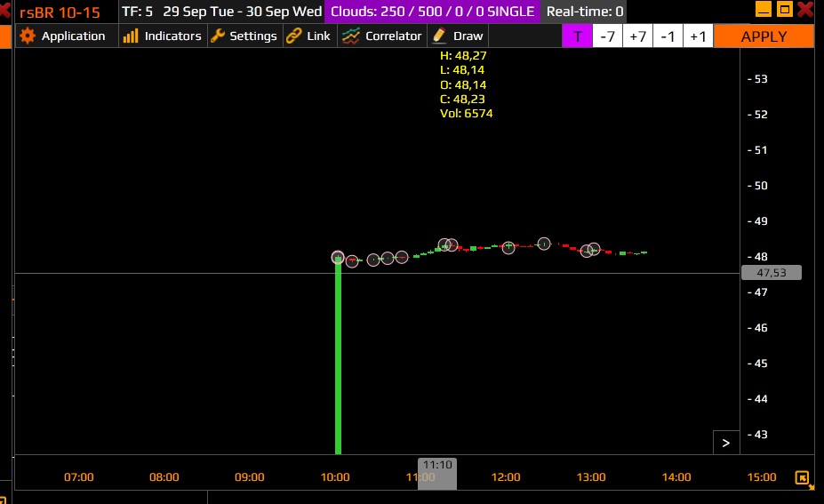Click the 11:10 time cursor marker
This screenshot has width=824, height=504.
[437, 474]
